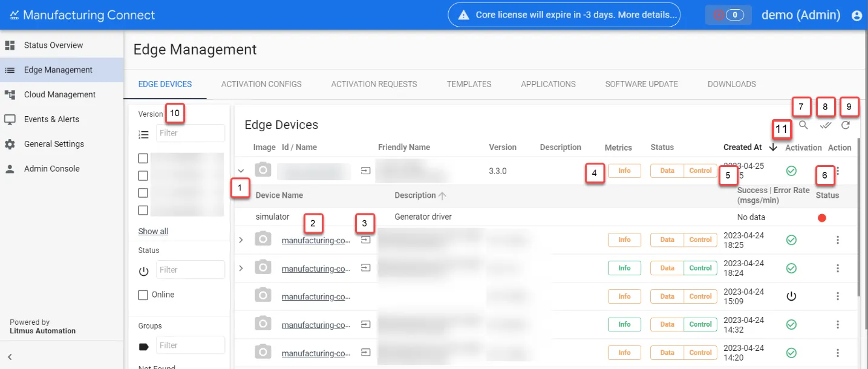Go to the Software Update tab
Screen dimensions: 868x369
[x=641, y=84]
